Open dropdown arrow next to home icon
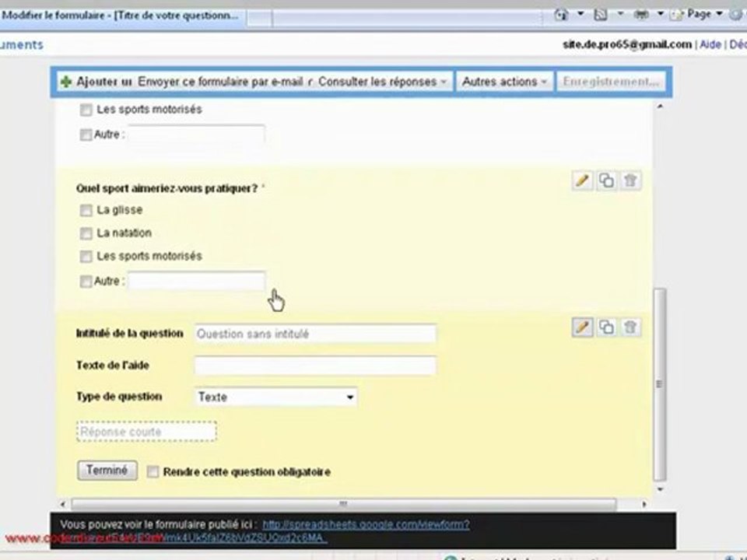Image resolution: width=747 pixels, height=560 pixels. (x=580, y=14)
